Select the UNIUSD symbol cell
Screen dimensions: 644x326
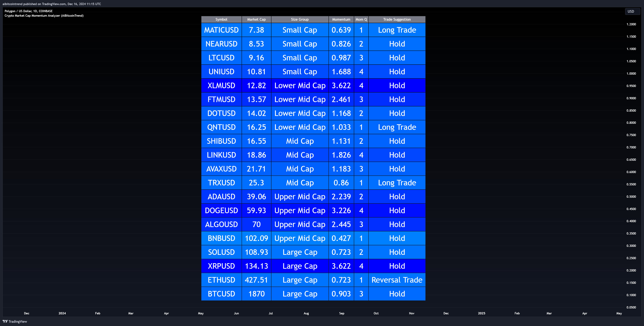click(x=221, y=72)
